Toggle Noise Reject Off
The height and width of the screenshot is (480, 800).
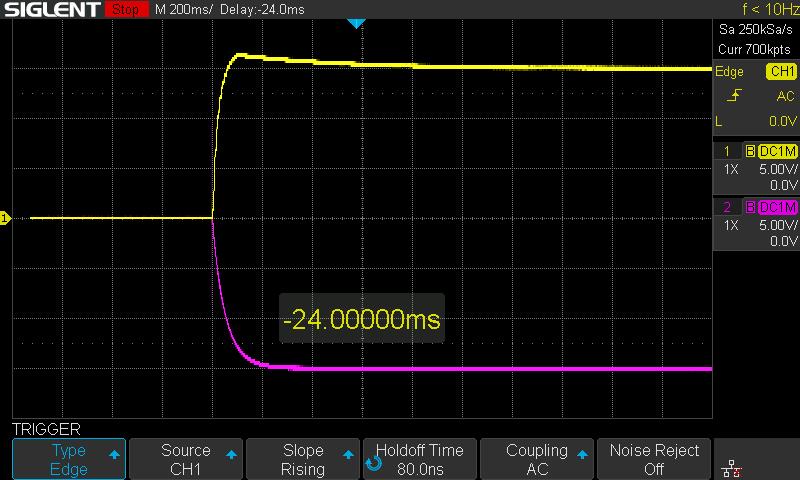[x=654, y=459]
